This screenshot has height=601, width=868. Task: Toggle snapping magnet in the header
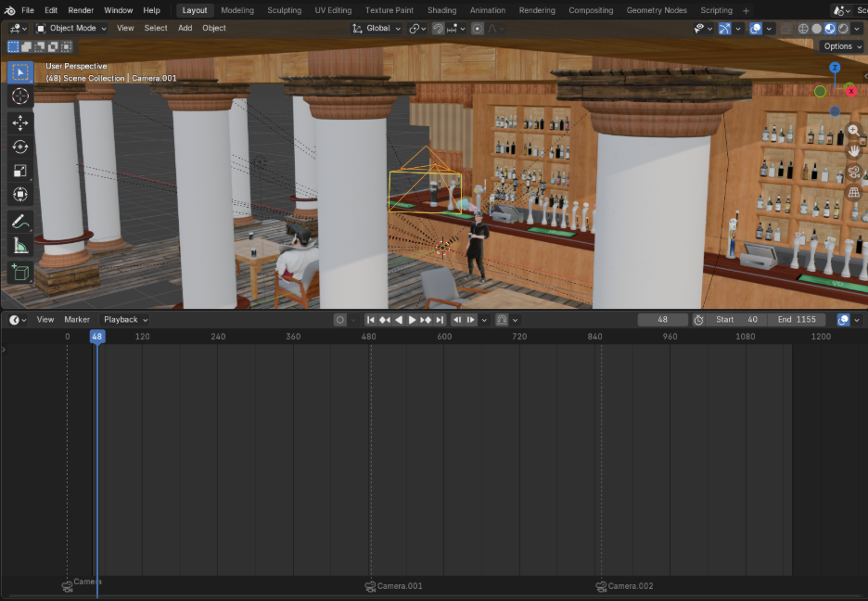[439, 29]
